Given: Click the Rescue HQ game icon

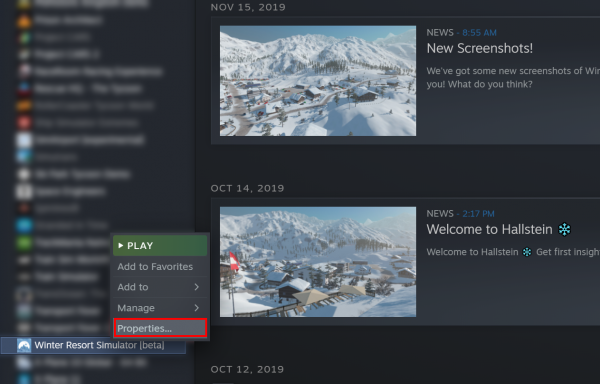Looking at the screenshot, I should (x=24, y=89).
